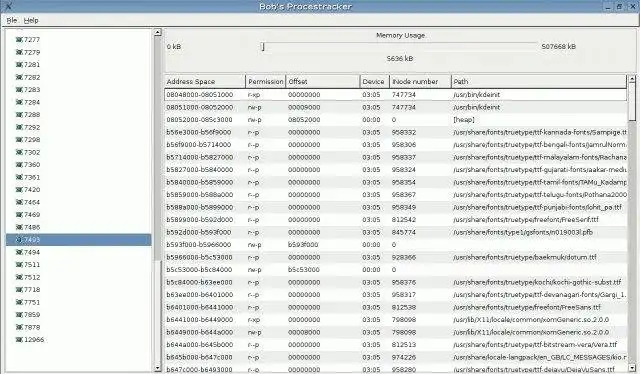Select address b5c53000-b5c84000

click(199, 269)
